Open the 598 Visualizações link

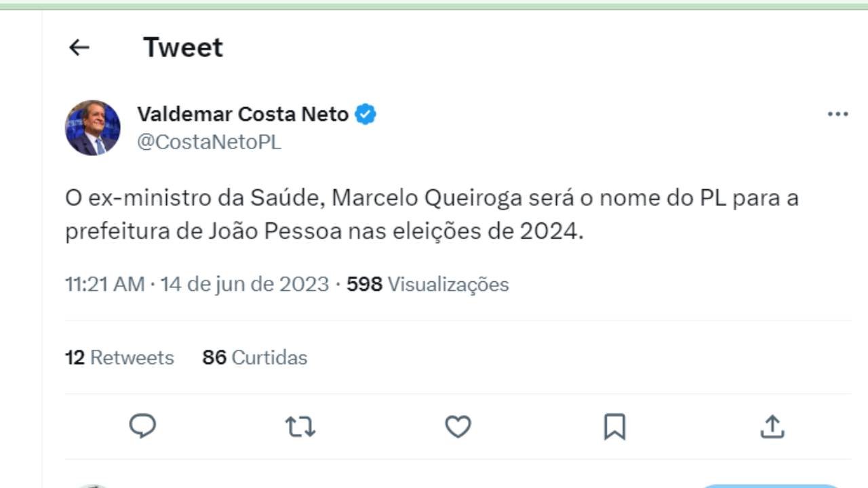[428, 284]
